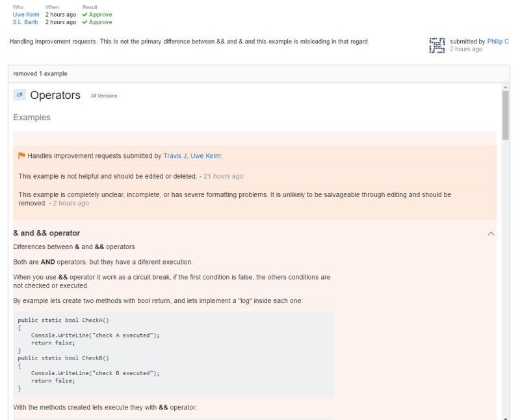Click 'This example is completely unclear' request text
Viewport: 520px width, 420px height.
235,199
